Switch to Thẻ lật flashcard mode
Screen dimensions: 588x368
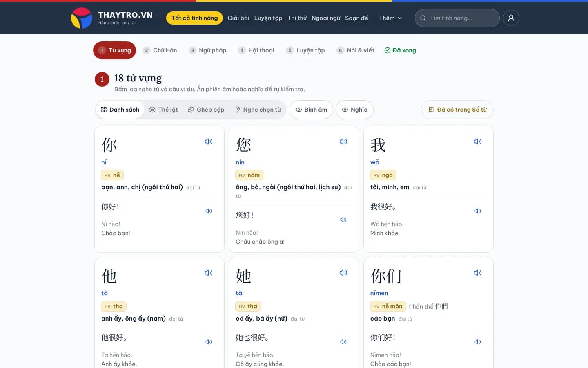(163, 110)
